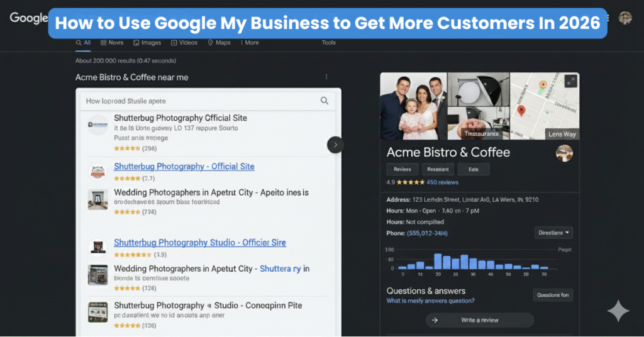Image resolution: width=644 pixels, height=337 pixels.
Task: Click favicon of Shutterbug Photography Cfficial Site
Action: 97,124
